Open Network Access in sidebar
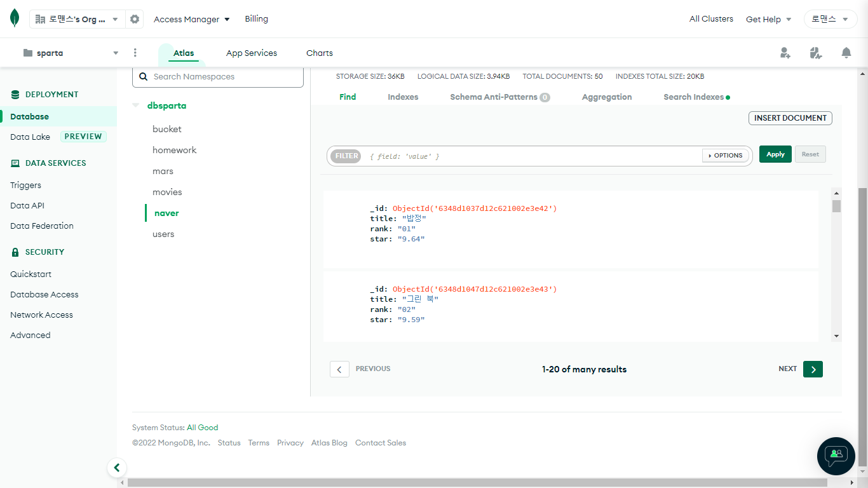This screenshot has height=488, width=868. [x=41, y=315]
